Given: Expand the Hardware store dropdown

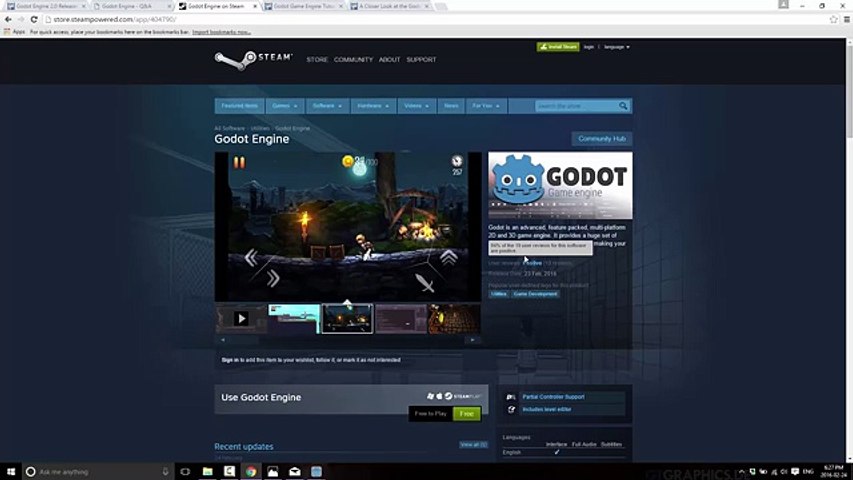Looking at the screenshot, I should tap(373, 106).
